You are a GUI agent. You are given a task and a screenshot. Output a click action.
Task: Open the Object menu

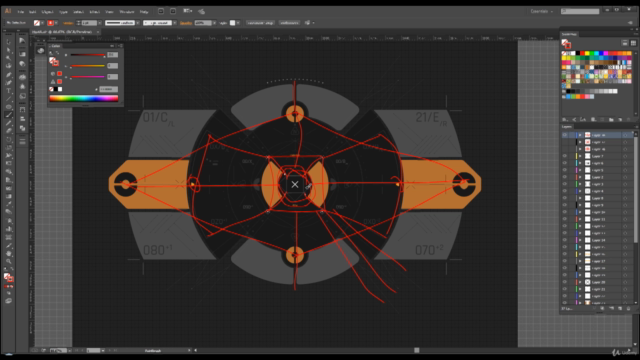(x=47, y=12)
